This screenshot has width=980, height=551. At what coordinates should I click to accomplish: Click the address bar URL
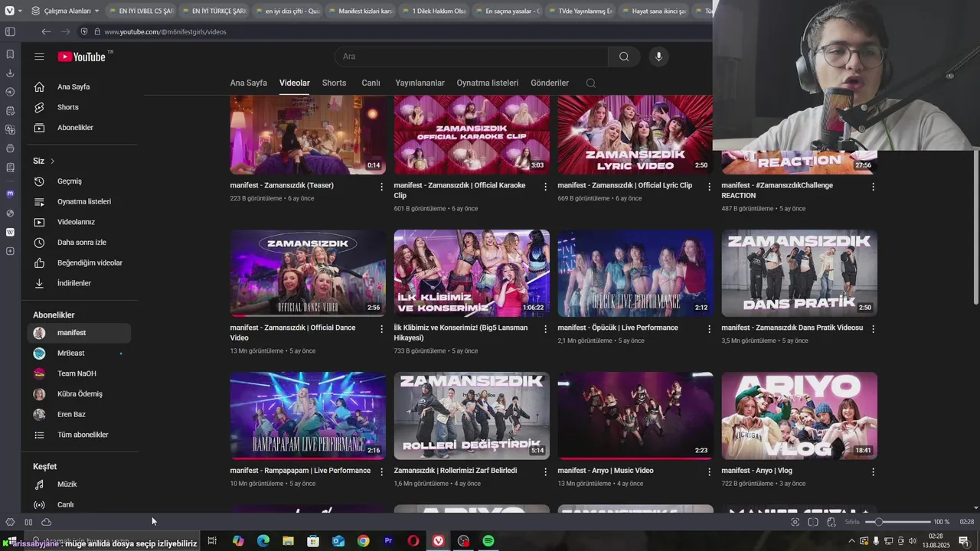tap(165, 31)
